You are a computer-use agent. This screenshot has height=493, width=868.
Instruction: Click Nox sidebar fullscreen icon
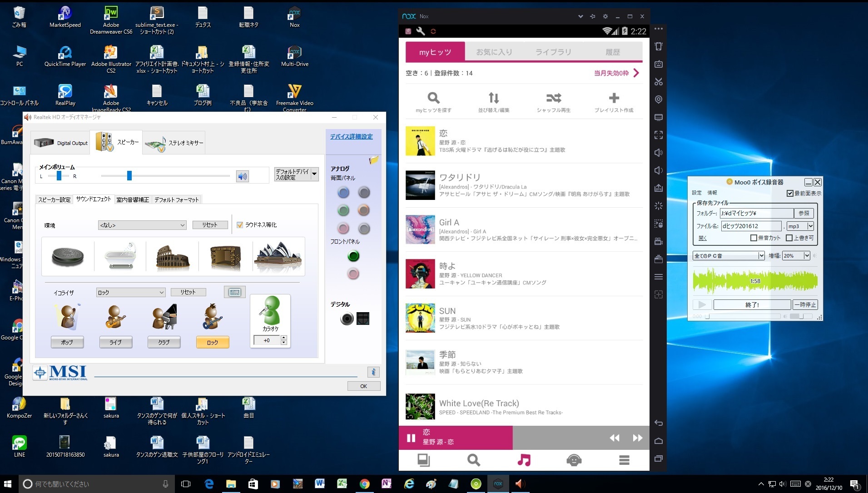pyautogui.click(x=659, y=135)
